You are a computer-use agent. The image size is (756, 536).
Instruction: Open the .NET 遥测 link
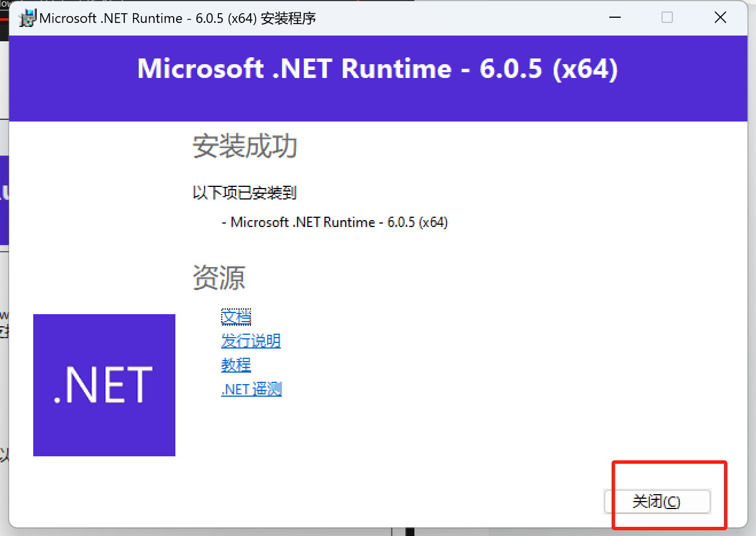click(252, 389)
